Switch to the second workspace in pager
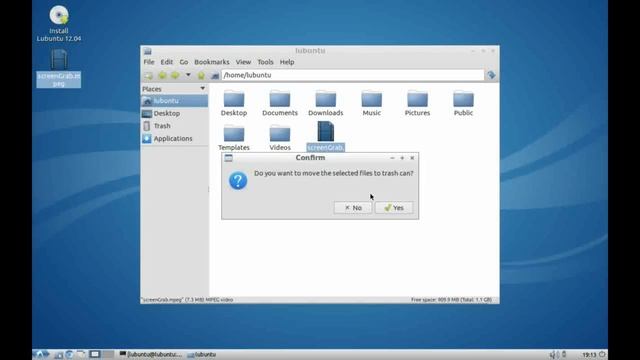Image resolution: width=640 pixels, height=360 pixels. 108,354
